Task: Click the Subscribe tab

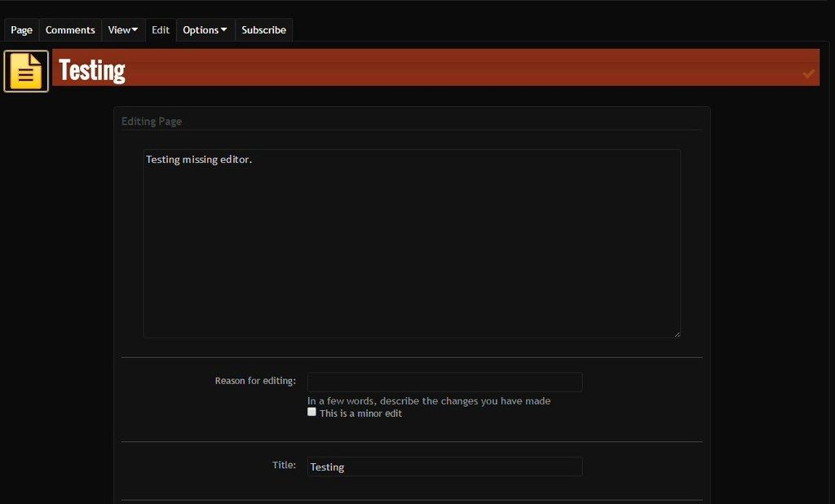Action: [263, 30]
